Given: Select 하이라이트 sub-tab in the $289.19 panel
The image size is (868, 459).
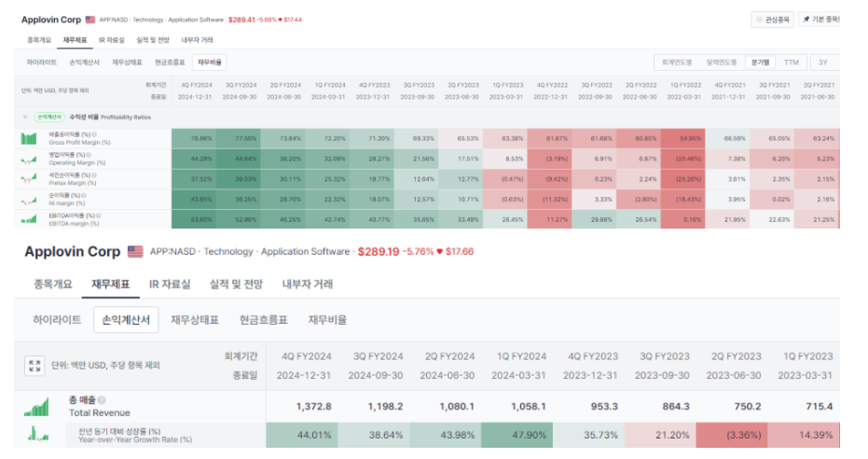Looking at the screenshot, I should 57,320.
